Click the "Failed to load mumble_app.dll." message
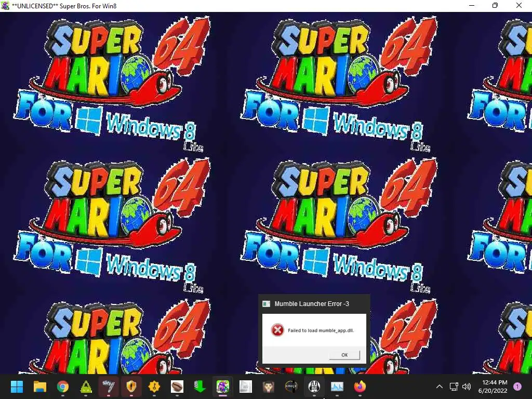The image size is (532, 399). tap(321, 330)
